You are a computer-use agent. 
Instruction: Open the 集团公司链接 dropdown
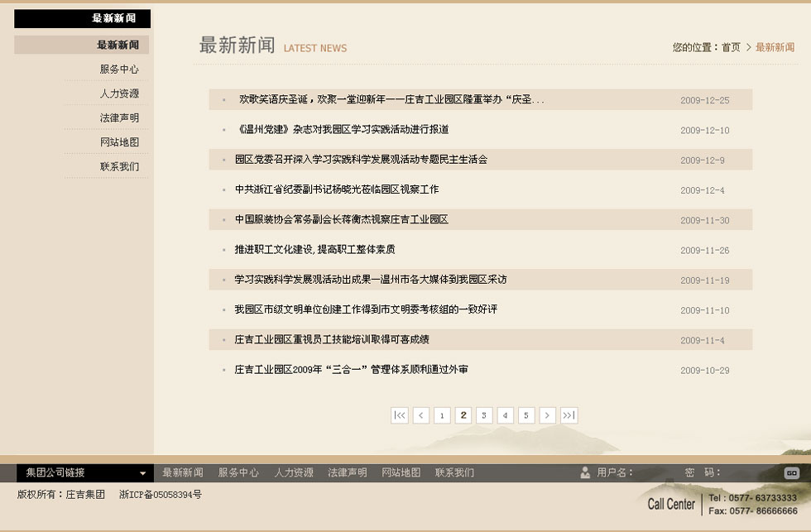[x=83, y=473]
